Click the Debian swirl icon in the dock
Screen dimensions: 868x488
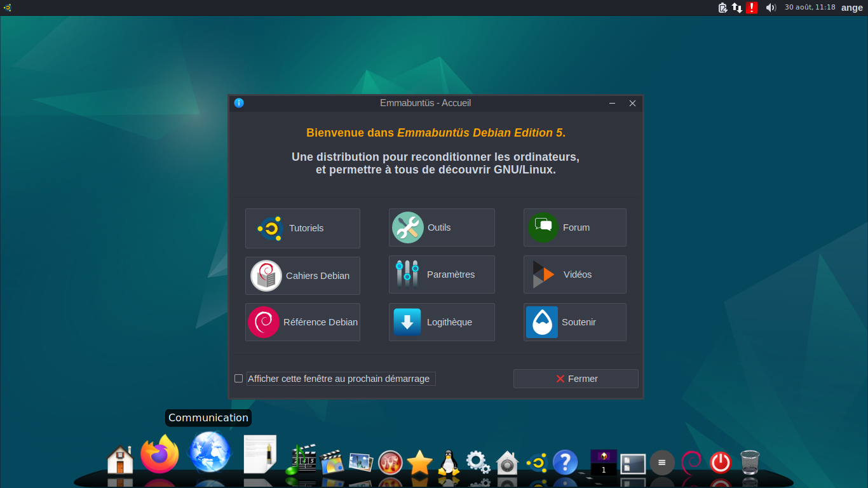(x=691, y=463)
